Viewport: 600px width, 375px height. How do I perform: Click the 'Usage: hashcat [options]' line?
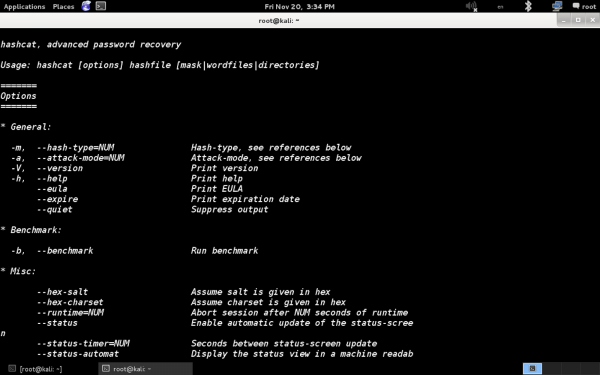click(x=160, y=65)
